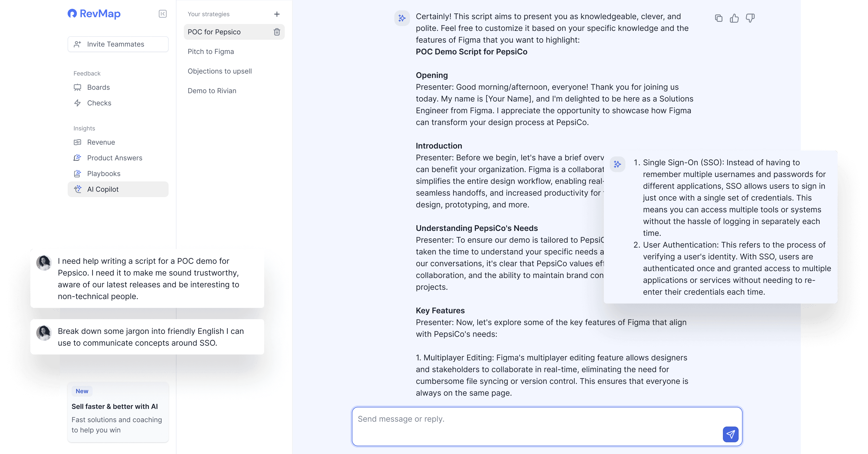
Task: Click the 'Introduction' section heading
Action: [439, 146]
